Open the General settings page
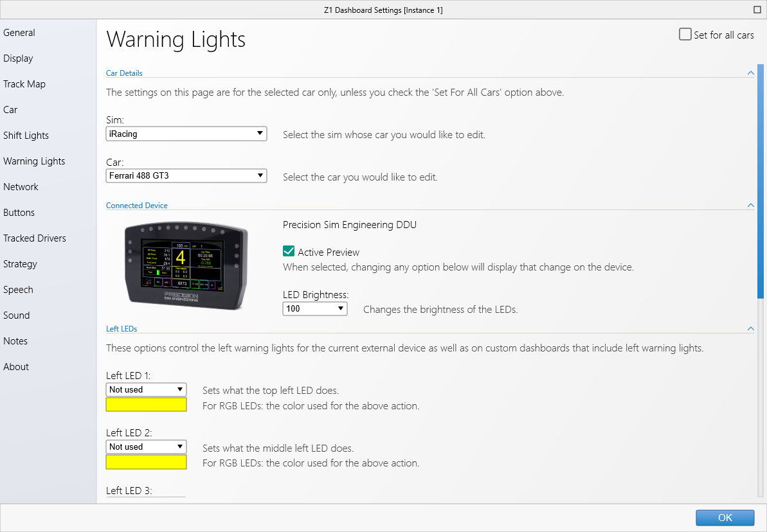 [19, 33]
